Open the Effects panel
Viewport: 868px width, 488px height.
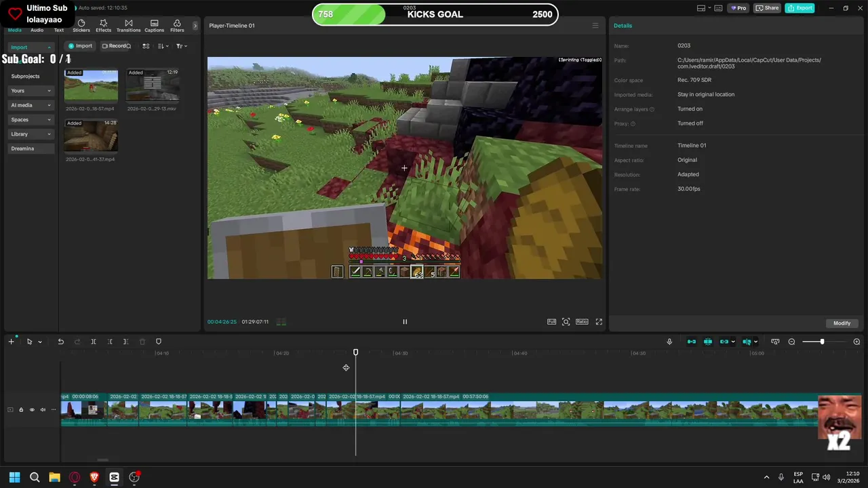103,26
